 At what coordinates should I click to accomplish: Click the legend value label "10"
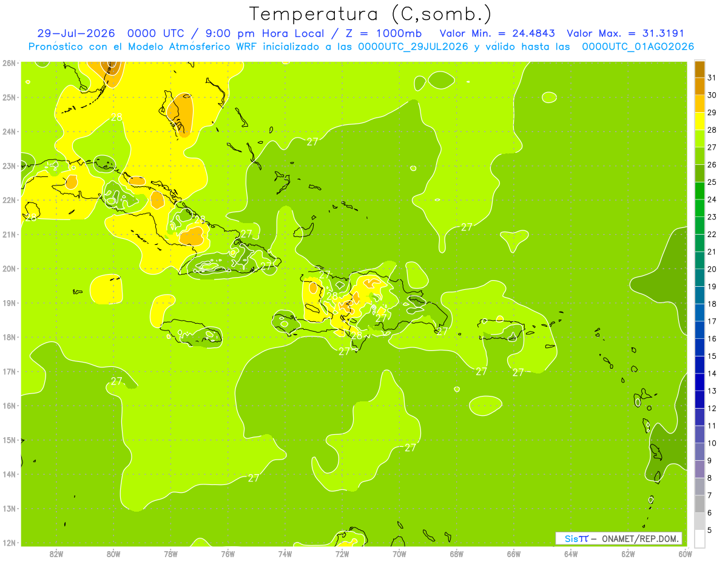click(712, 443)
